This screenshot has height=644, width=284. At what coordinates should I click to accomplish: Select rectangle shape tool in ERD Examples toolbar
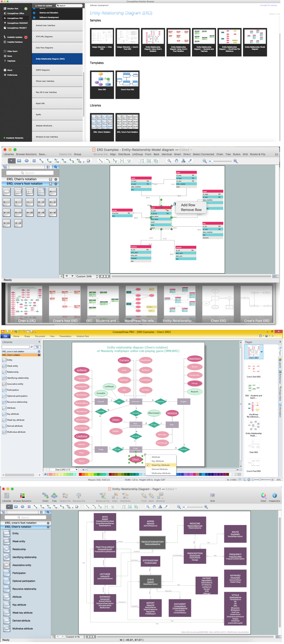click(19, 161)
